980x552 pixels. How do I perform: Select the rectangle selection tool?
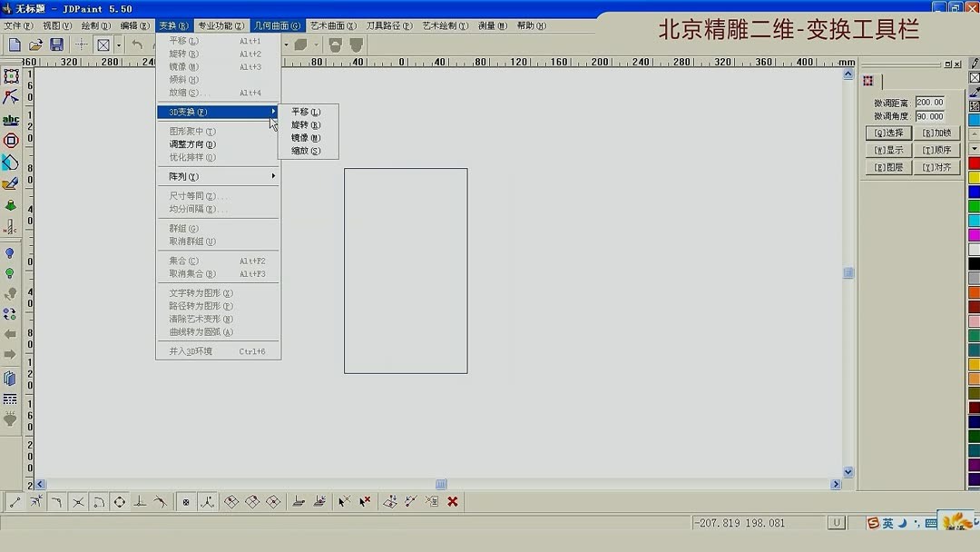(x=12, y=75)
